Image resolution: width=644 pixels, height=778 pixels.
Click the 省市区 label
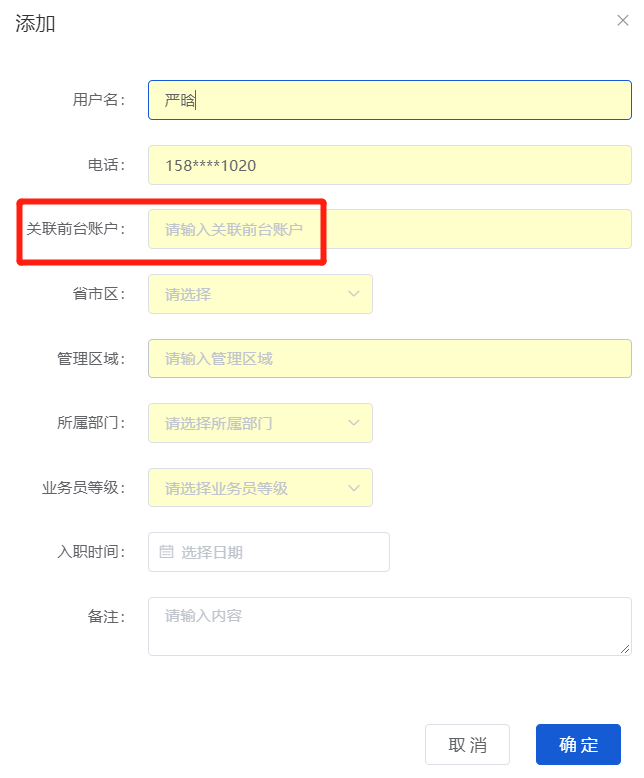coord(98,294)
